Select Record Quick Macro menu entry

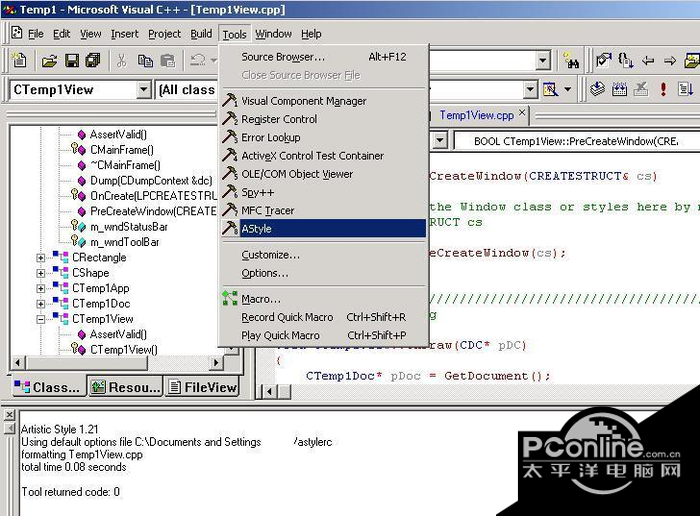(x=324, y=317)
